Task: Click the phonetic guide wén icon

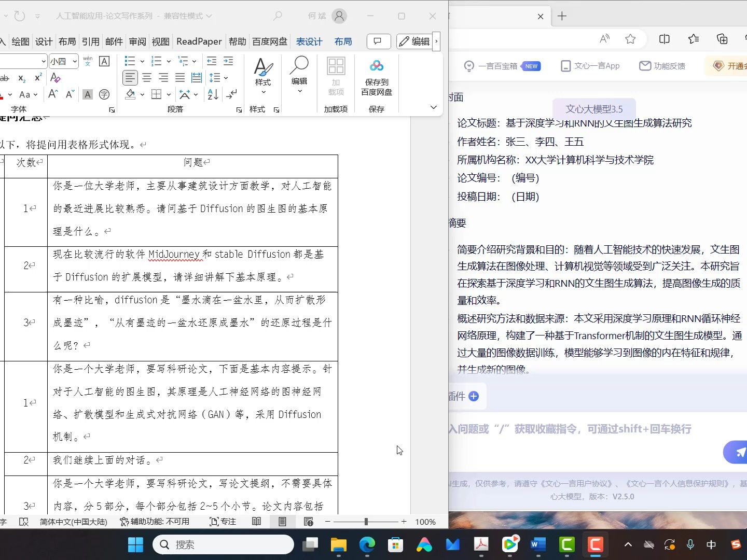Action: (88, 61)
